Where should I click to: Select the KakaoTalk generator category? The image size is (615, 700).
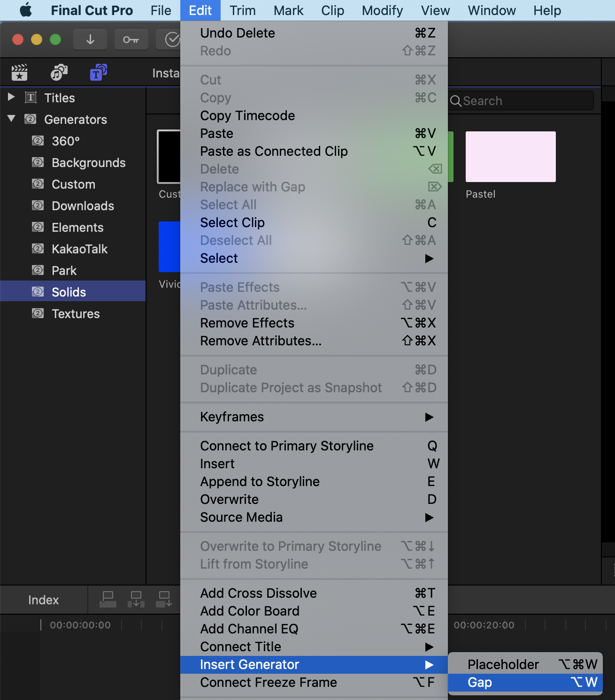pos(73,249)
